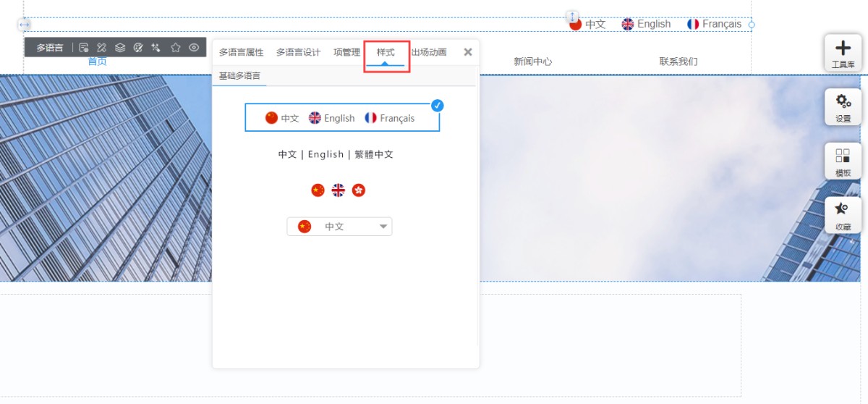The height and width of the screenshot is (404, 868).
Task: Close the style settings panel
Action: (x=468, y=52)
